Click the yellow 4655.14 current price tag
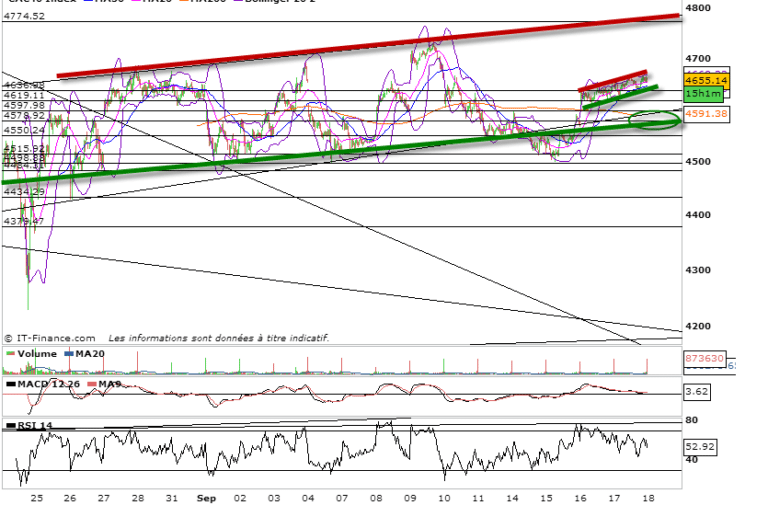 coord(706,79)
